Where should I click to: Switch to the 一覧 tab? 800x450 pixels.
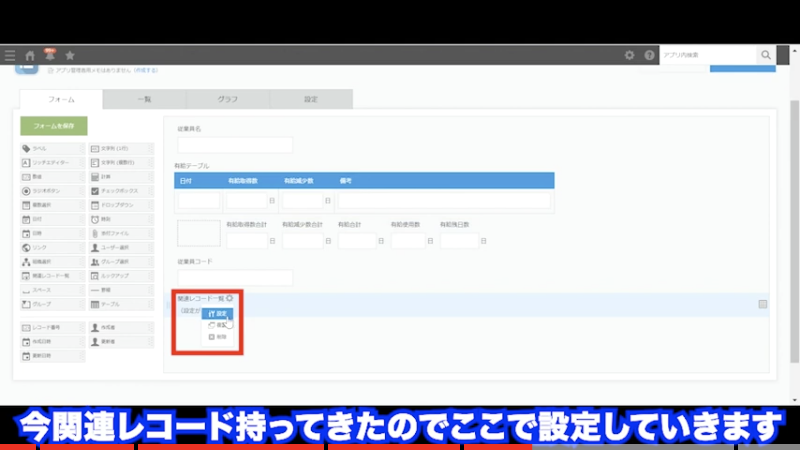[x=144, y=99]
